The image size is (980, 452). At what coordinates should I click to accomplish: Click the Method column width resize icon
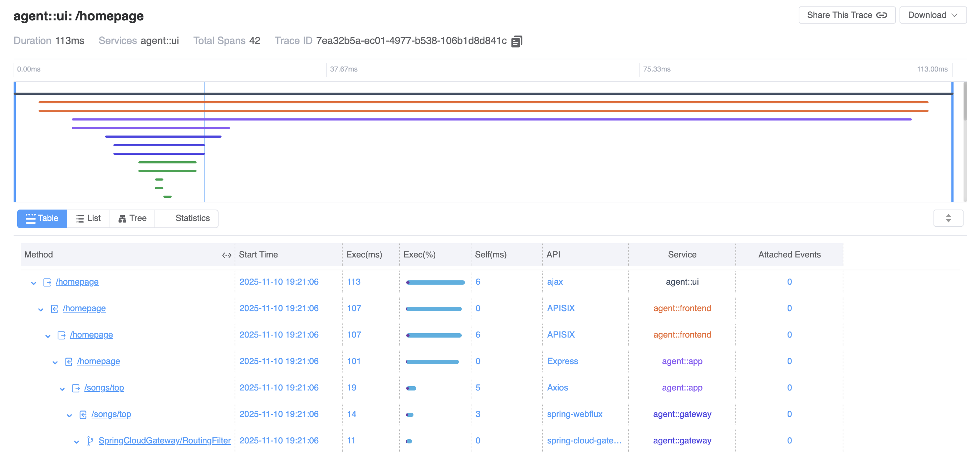click(x=226, y=255)
